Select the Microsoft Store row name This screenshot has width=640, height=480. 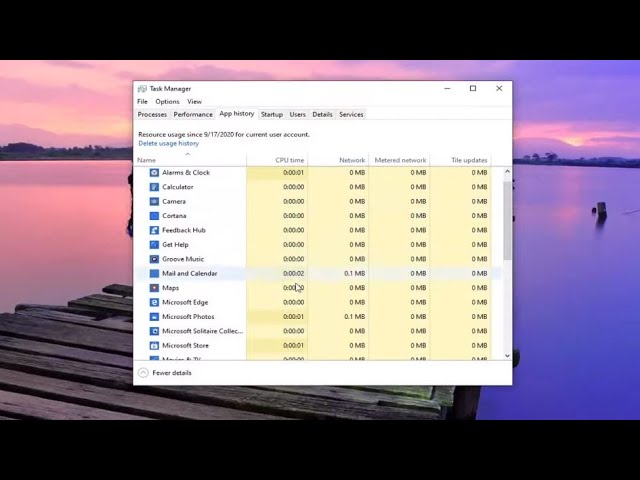(x=185, y=346)
